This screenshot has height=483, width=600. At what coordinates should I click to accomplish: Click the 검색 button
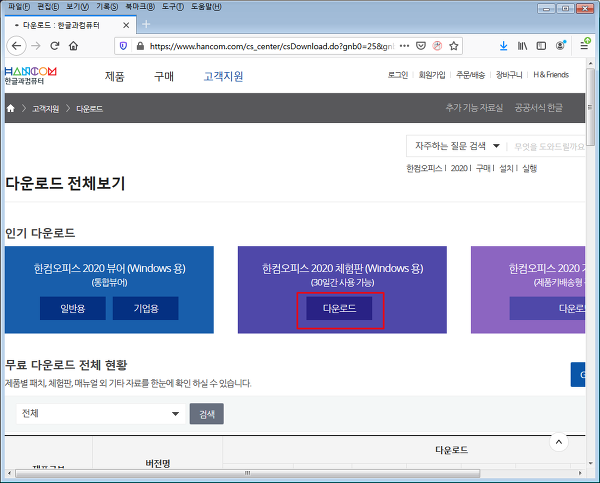tap(207, 414)
